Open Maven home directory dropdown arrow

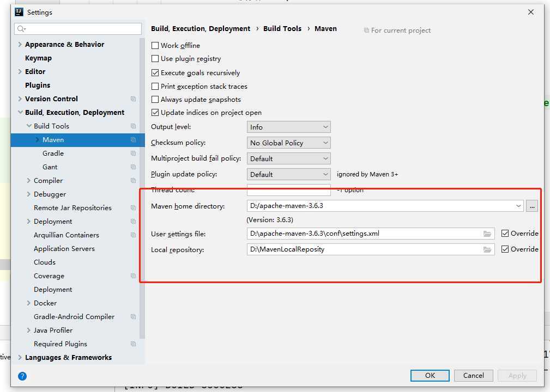click(x=518, y=206)
